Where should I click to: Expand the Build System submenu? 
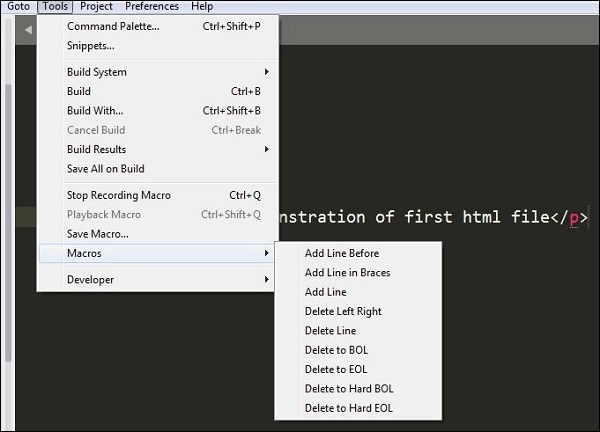[x=96, y=72]
